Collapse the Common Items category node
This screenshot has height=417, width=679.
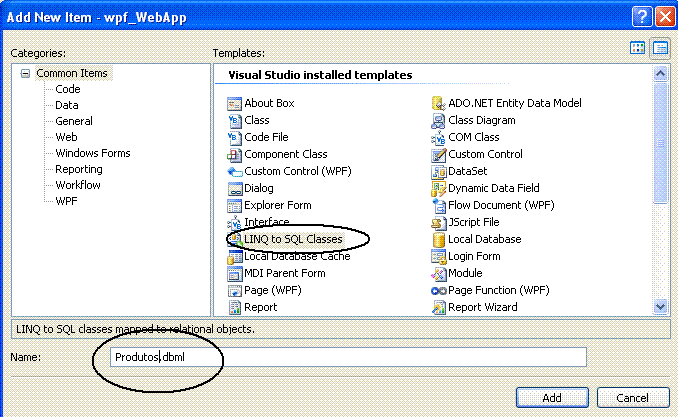click(x=26, y=74)
